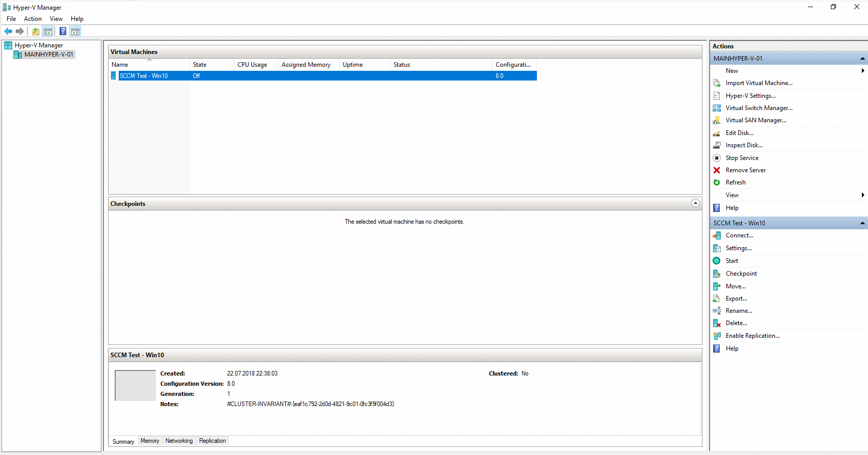Switch to the Replication tab

tap(212, 441)
